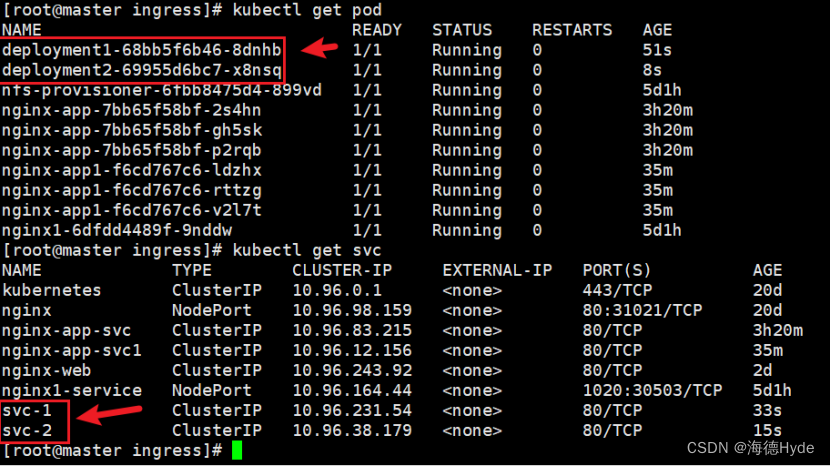The image size is (830, 466).
Task: Select cluster IP 10.96.231.54
Action: (x=352, y=410)
